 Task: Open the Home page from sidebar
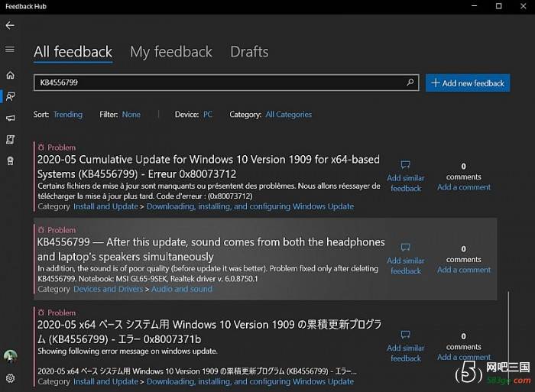[10, 75]
